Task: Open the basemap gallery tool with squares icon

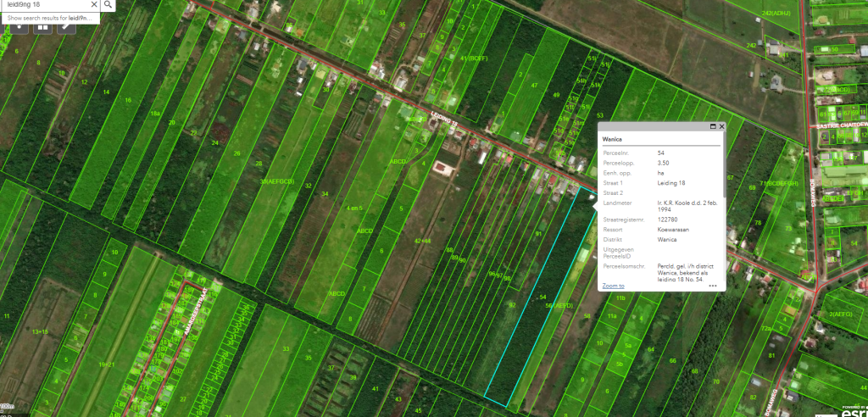Action: 42,25
